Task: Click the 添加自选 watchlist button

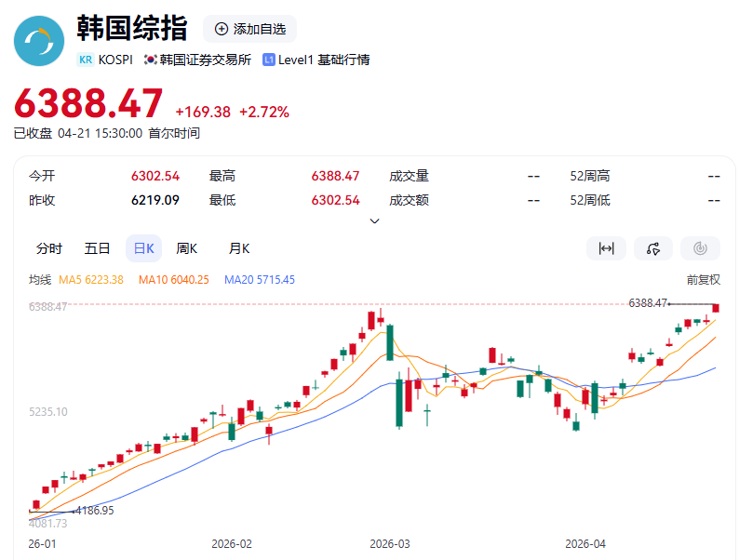Action: (249, 29)
